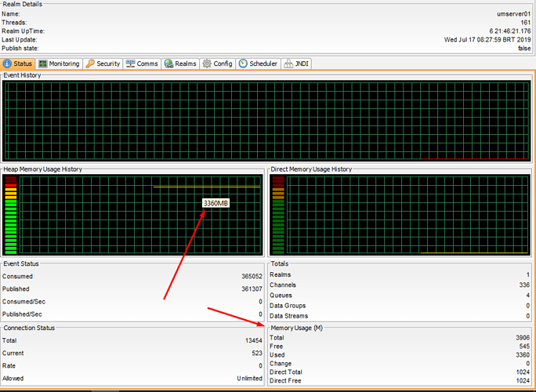This screenshot has height=392, width=536.
Task: Click the Security tab key icon
Action: coord(90,64)
